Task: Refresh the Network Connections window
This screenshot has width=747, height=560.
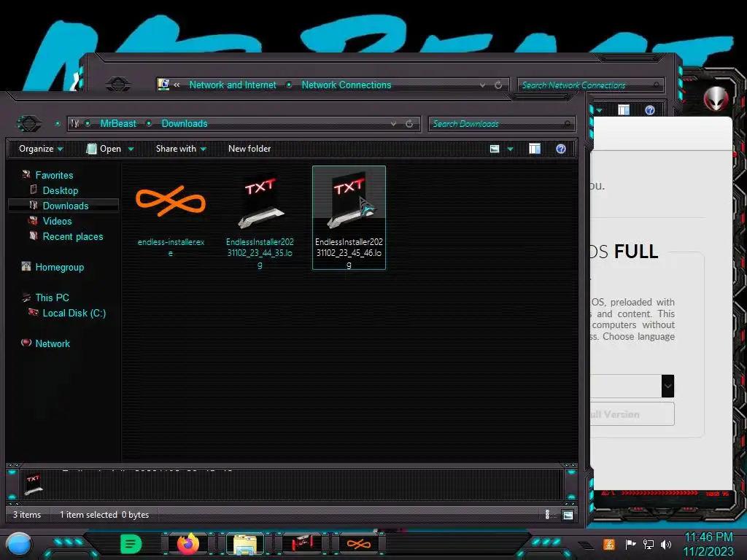Action: click(498, 85)
